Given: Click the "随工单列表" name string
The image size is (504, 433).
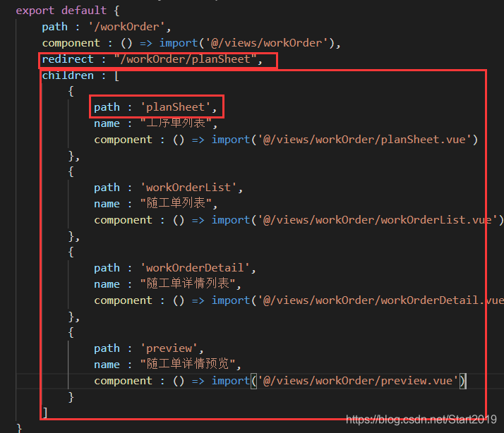Looking at the screenshot, I should pyautogui.click(x=176, y=204).
